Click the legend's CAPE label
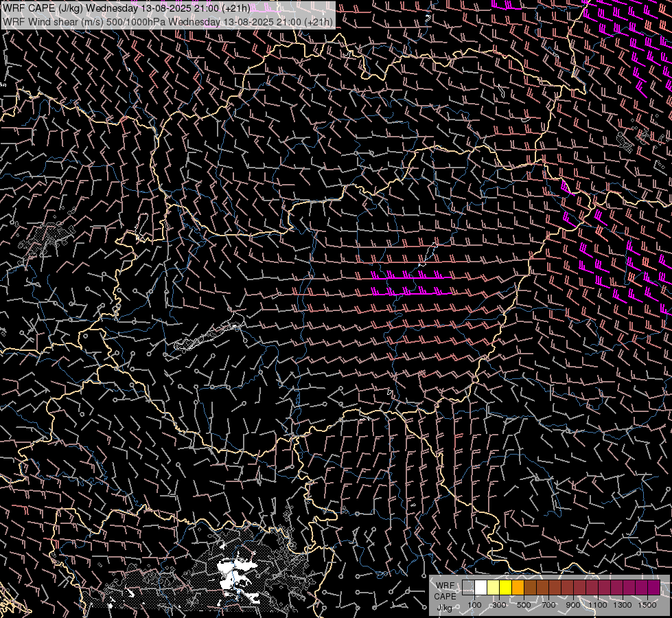Screen dimensions: 672x618 [x=445, y=597]
